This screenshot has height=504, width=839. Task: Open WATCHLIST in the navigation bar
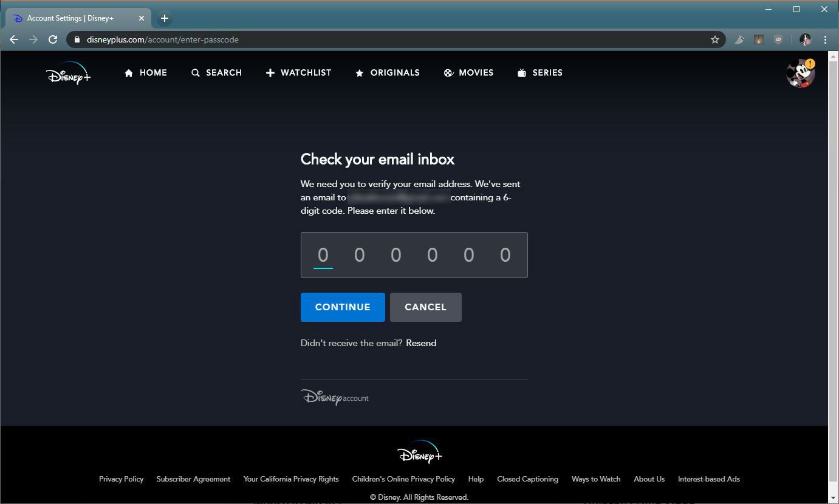click(298, 73)
